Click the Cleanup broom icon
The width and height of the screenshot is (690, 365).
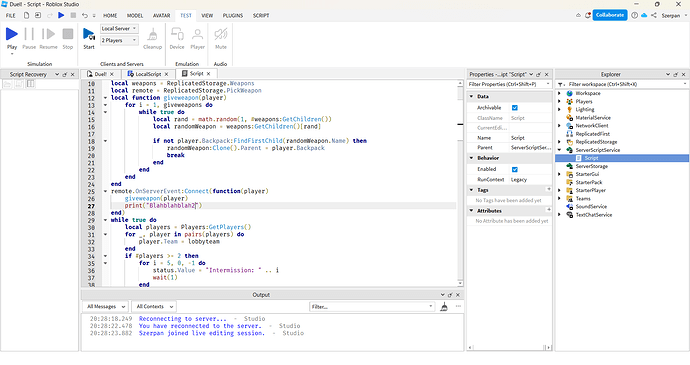click(x=153, y=34)
